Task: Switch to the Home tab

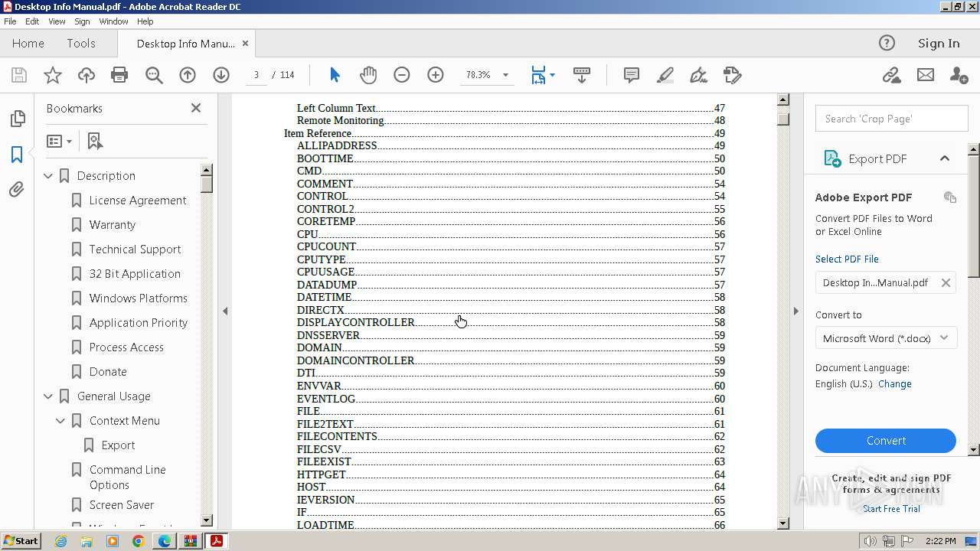Action: coord(28,44)
